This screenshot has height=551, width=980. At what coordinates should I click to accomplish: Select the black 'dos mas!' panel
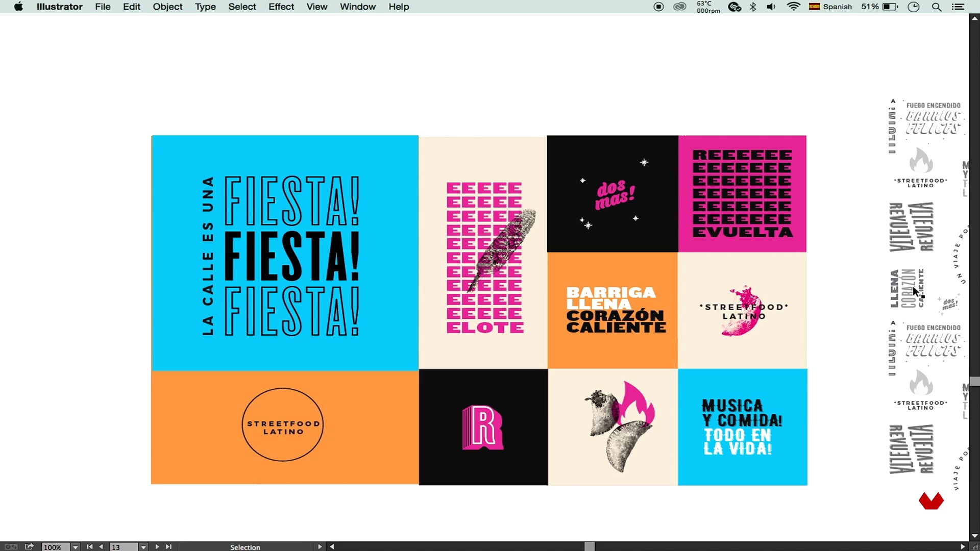612,194
